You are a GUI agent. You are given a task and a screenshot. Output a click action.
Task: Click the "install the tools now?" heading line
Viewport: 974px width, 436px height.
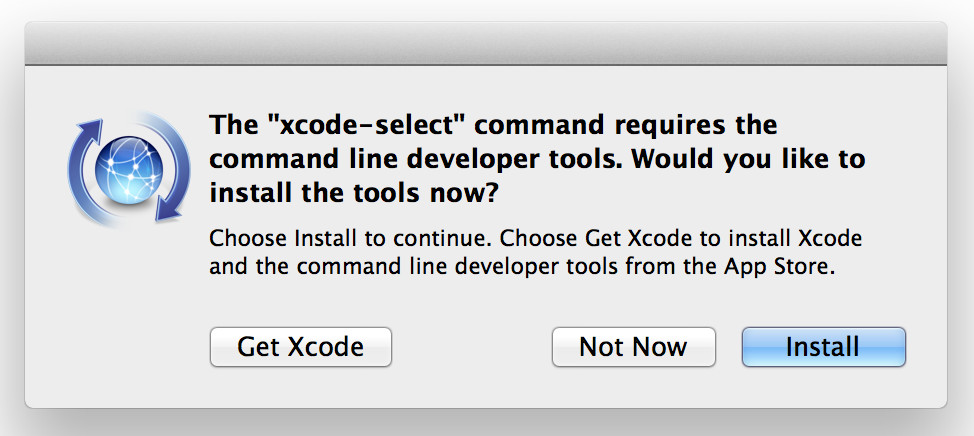click(353, 193)
